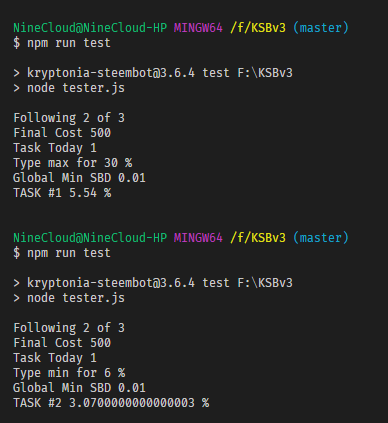Click the 'Type min for 6 %' line
The height and width of the screenshot is (423, 388).
point(69,373)
